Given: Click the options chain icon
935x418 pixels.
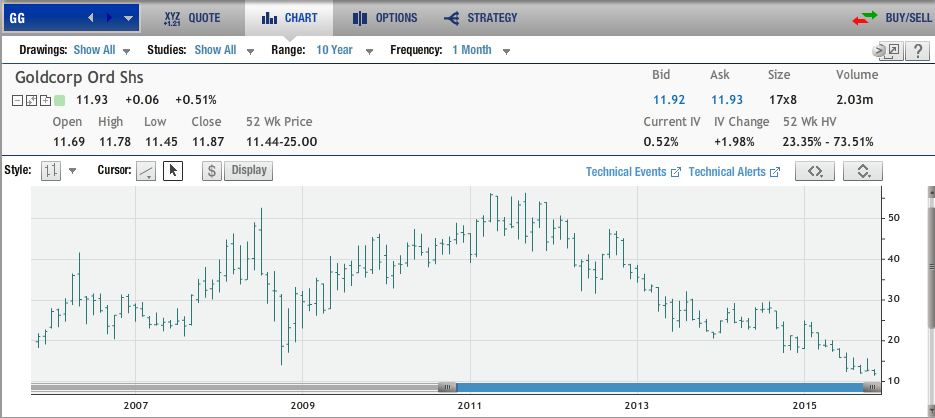Looking at the screenshot, I should click(360, 18).
